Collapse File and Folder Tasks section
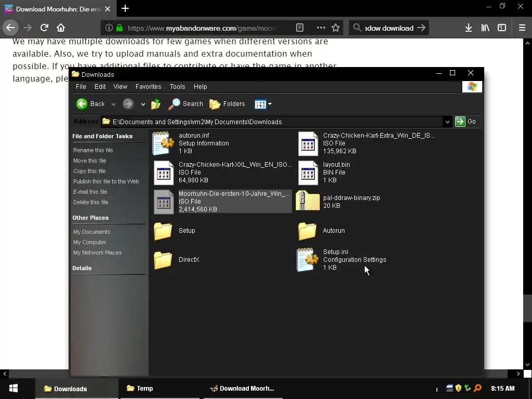The image size is (532, 399). [102, 136]
